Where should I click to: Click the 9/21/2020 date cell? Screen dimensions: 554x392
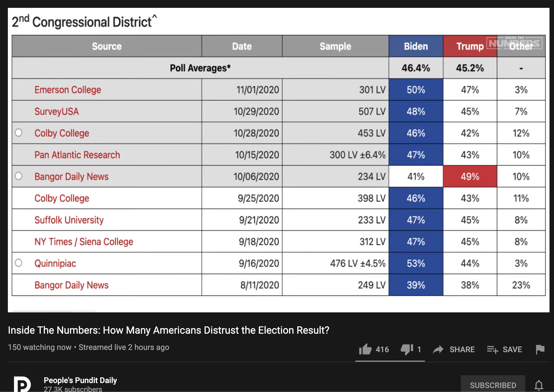click(242, 220)
